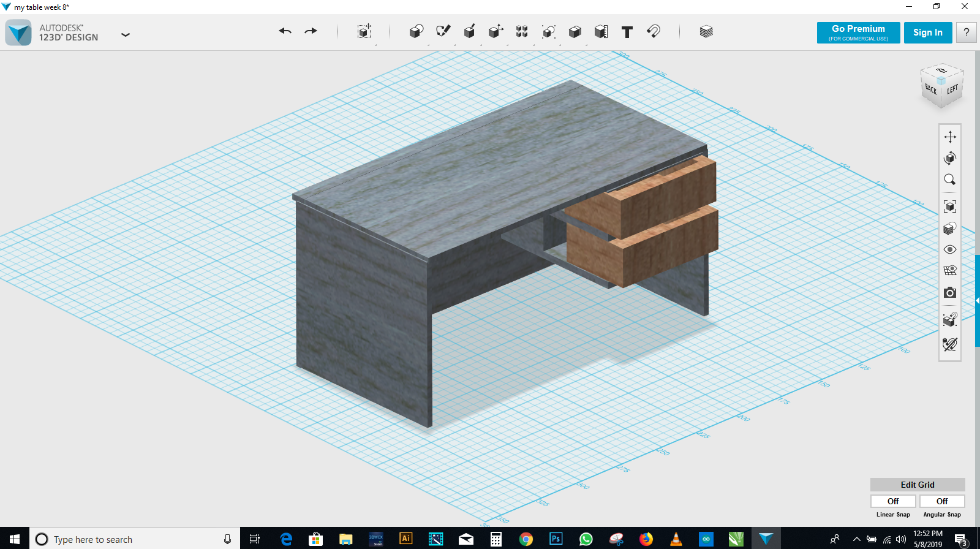Select the Text tool
This screenshot has height=549, width=980.
click(x=627, y=32)
